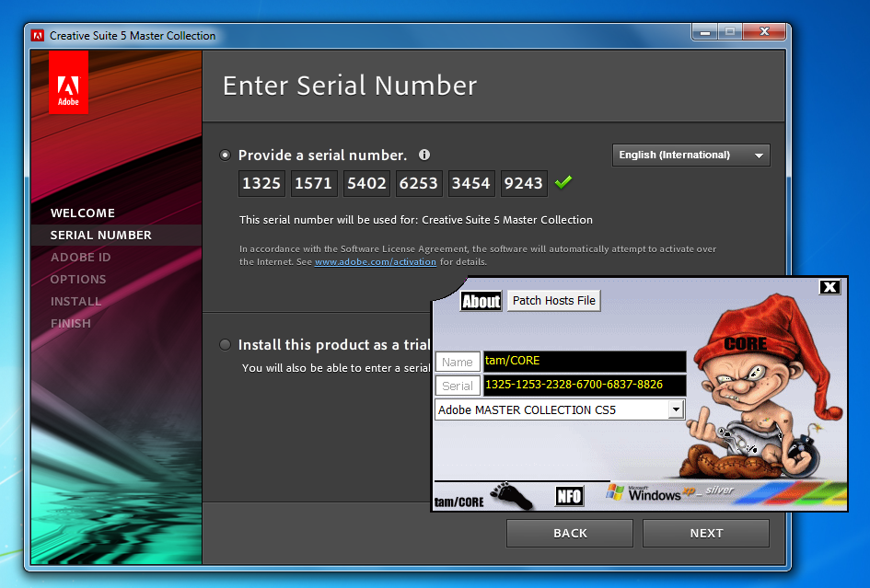Click the 'Serial' label in keygen
This screenshot has width=870, height=588.
coord(458,386)
